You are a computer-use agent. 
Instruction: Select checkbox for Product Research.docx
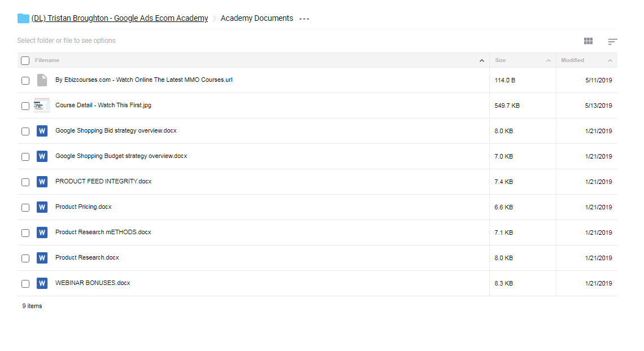[x=25, y=259]
